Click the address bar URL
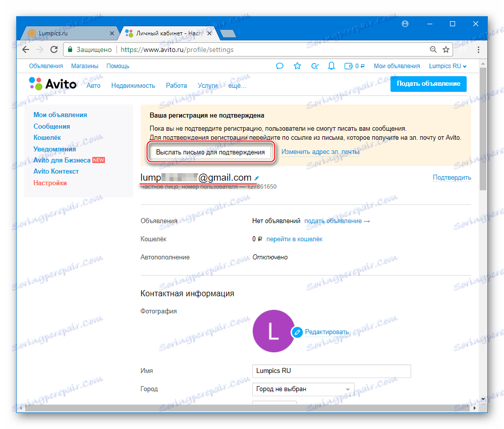Viewport: 504px width, 429px height. coord(177,49)
